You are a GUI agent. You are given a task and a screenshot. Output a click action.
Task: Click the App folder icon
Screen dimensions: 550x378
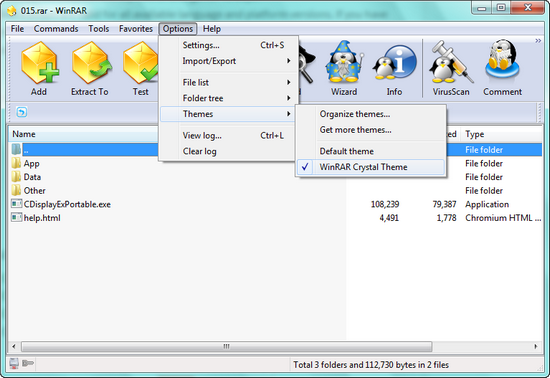pos(16,163)
